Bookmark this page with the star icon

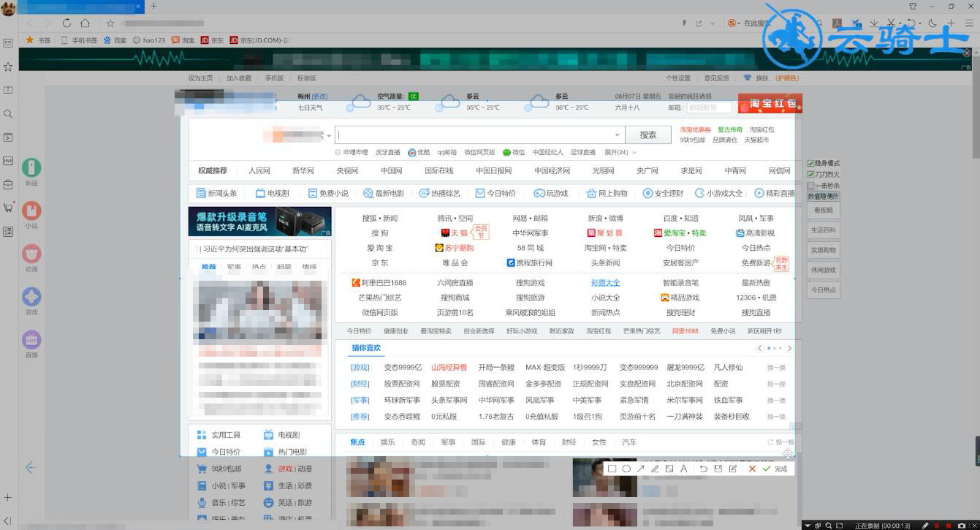point(110,23)
